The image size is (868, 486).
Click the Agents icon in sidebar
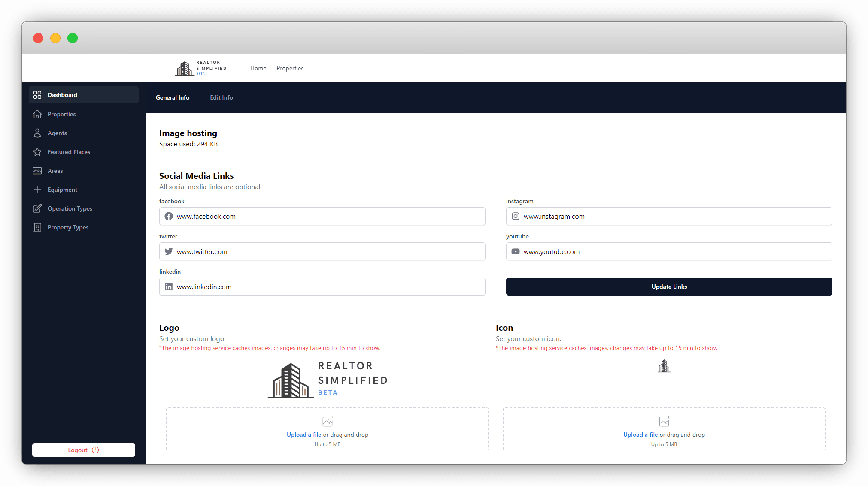click(37, 133)
